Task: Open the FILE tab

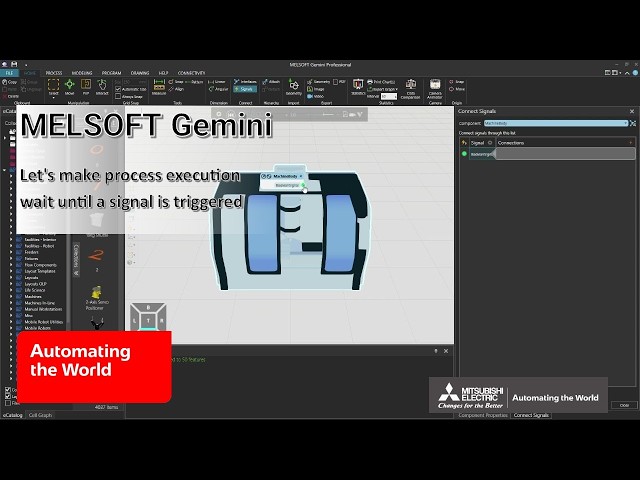Action: tap(9, 73)
